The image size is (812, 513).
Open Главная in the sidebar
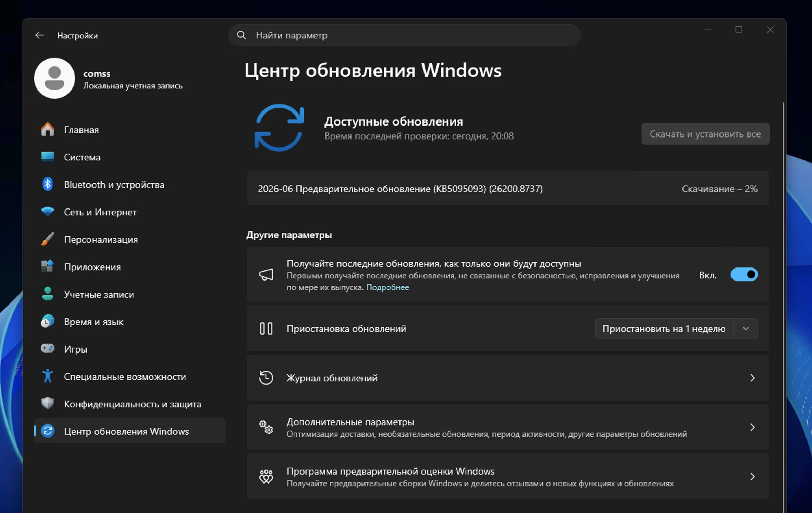[130, 130]
